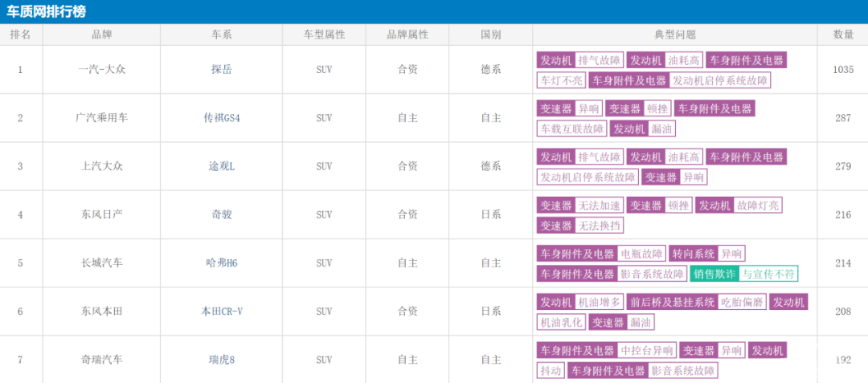Click rank number 7 cell
This screenshot has width=868, height=383.
(20, 360)
